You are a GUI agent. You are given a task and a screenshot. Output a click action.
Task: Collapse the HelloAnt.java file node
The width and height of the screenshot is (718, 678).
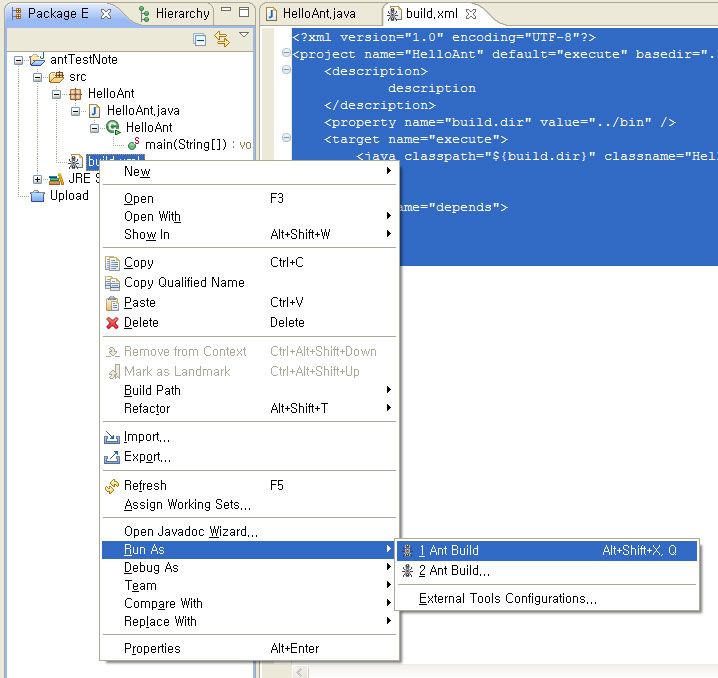(x=76, y=111)
